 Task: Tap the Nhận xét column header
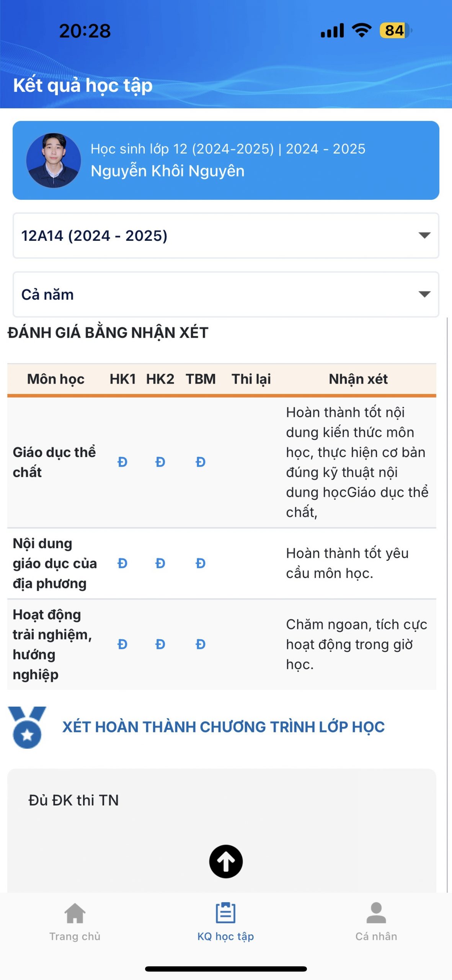[x=358, y=379]
